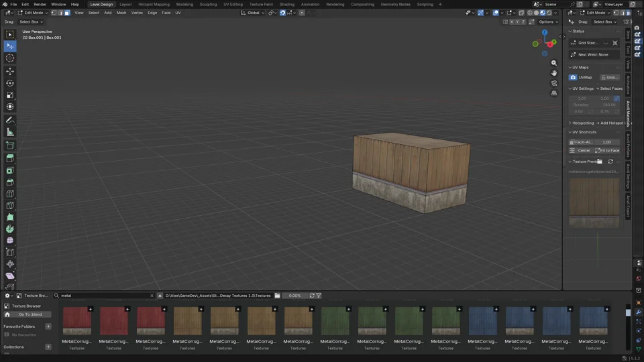Open the Edit Mode dropdown
Image resolution: width=644 pixels, height=362 pixels.
click(33, 13)
